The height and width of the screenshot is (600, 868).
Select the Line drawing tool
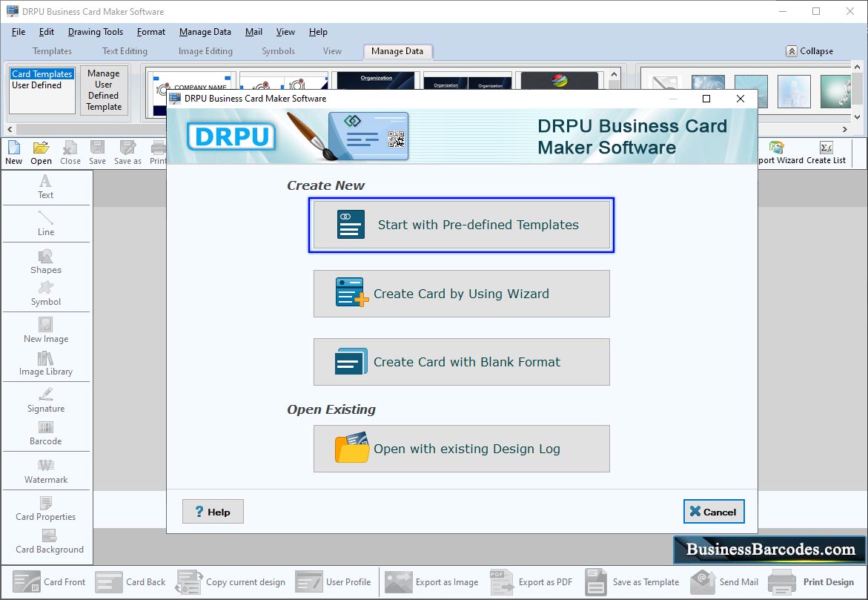(x=45, y=223)
